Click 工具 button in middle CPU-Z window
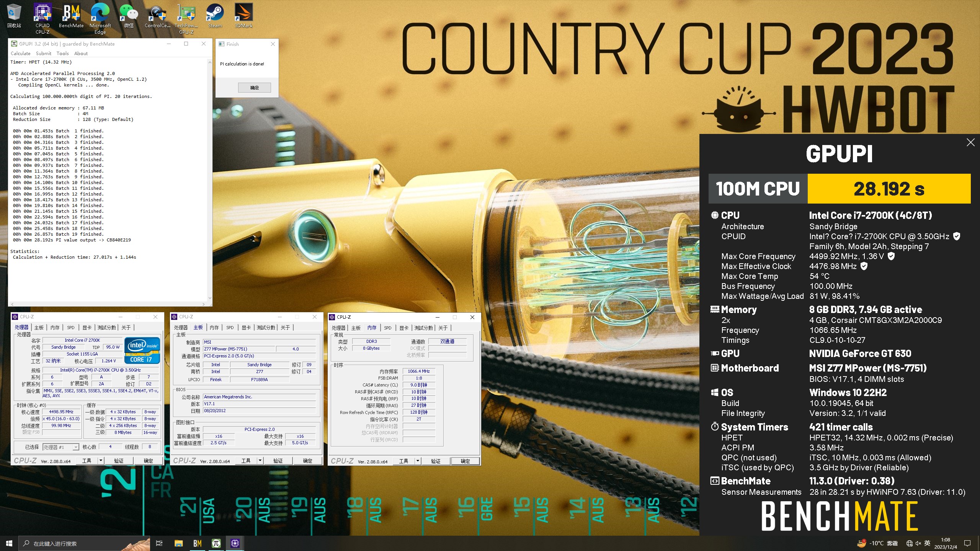 click(x=246, y=461)
